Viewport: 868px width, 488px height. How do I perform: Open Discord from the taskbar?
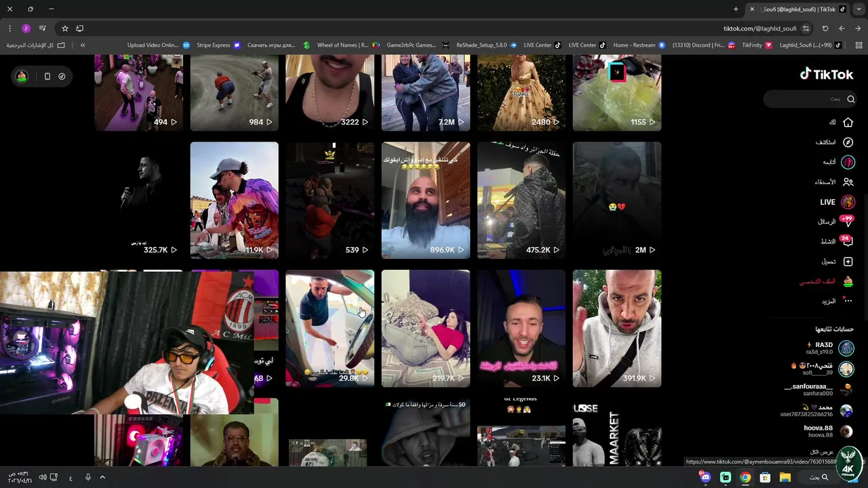pyautogui.click(x=705, y=477)
